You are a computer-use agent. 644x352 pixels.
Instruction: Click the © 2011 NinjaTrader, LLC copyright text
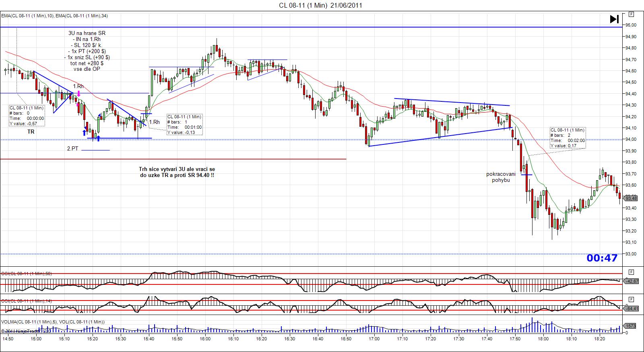(26, 331)
